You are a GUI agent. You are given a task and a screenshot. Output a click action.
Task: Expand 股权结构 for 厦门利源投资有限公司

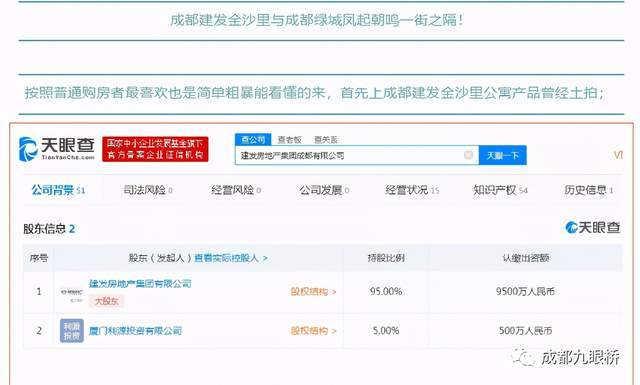pyautogui.click(x=313, y=330)
